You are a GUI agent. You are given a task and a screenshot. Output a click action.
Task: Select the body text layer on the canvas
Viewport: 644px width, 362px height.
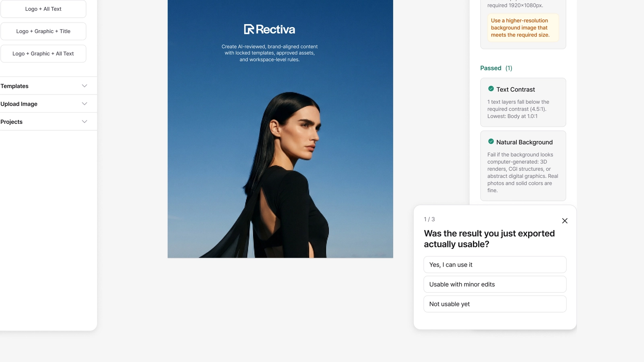tap(270, 53)
